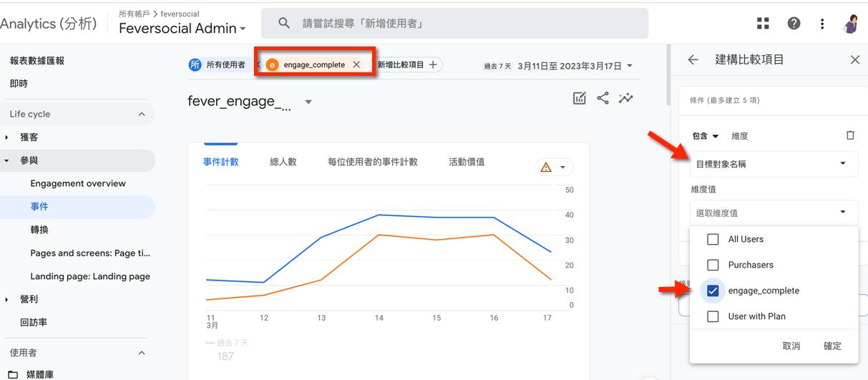Open the Google apps grid icon
868x380 pixels.
(763, 24)
